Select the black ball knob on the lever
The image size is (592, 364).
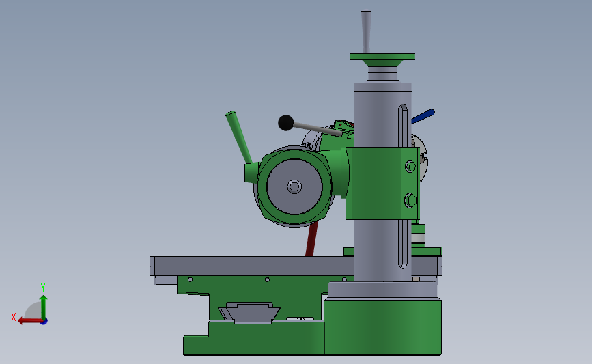point(286,123)
